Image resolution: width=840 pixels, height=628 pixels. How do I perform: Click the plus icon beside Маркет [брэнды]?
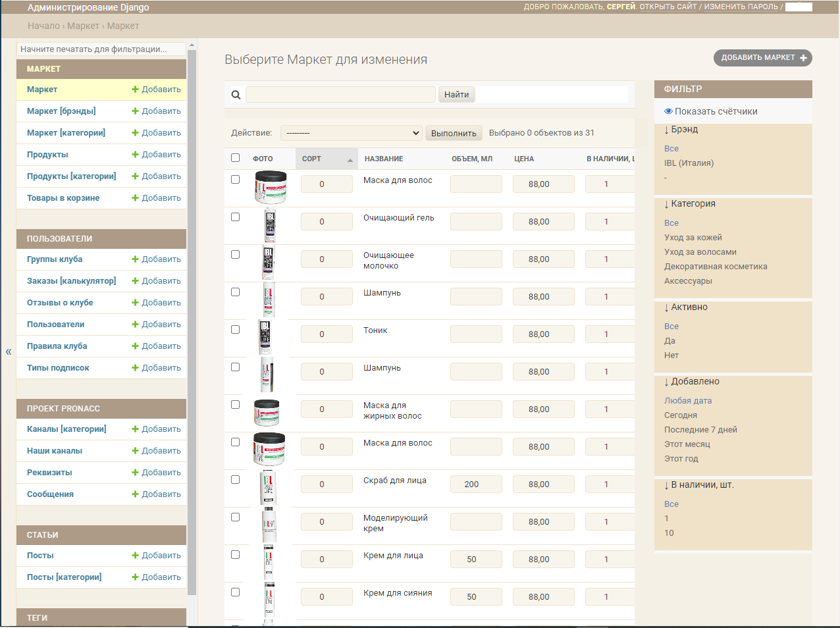(135, 111)
